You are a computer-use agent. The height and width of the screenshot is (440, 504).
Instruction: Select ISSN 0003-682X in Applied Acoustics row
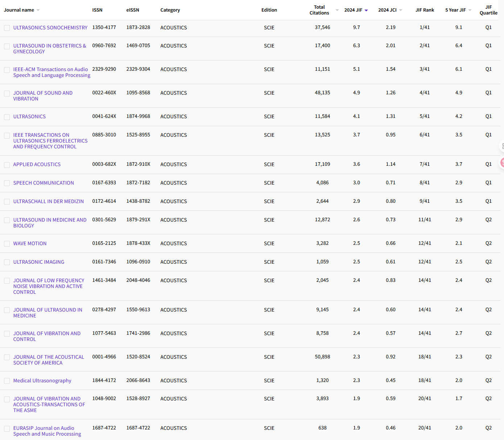tap(104, 164)
